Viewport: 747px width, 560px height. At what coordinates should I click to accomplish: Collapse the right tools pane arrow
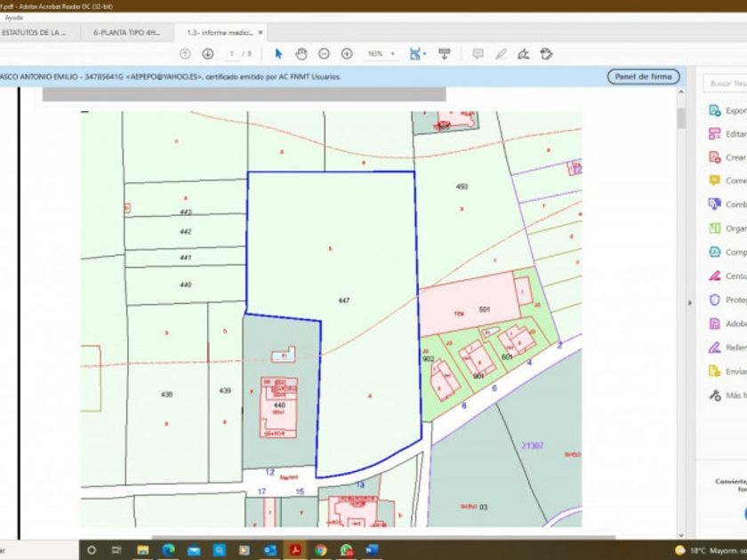690,302
